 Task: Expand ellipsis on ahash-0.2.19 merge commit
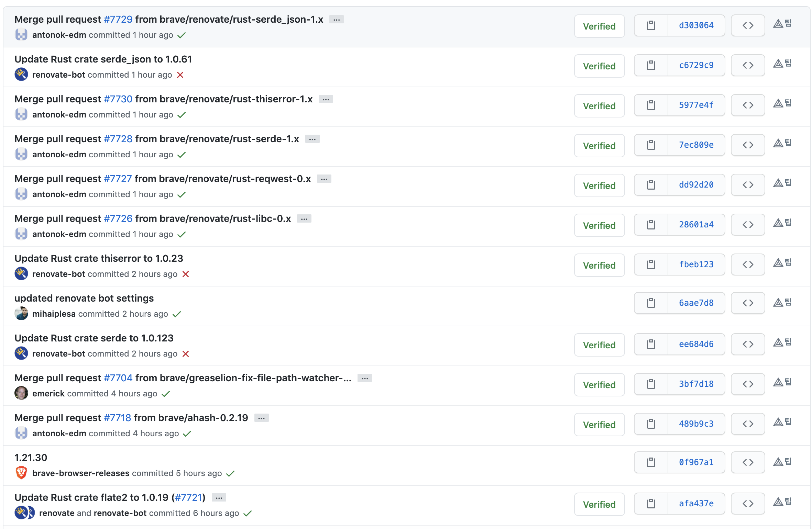pyautogui.click(x=261, y=418)
